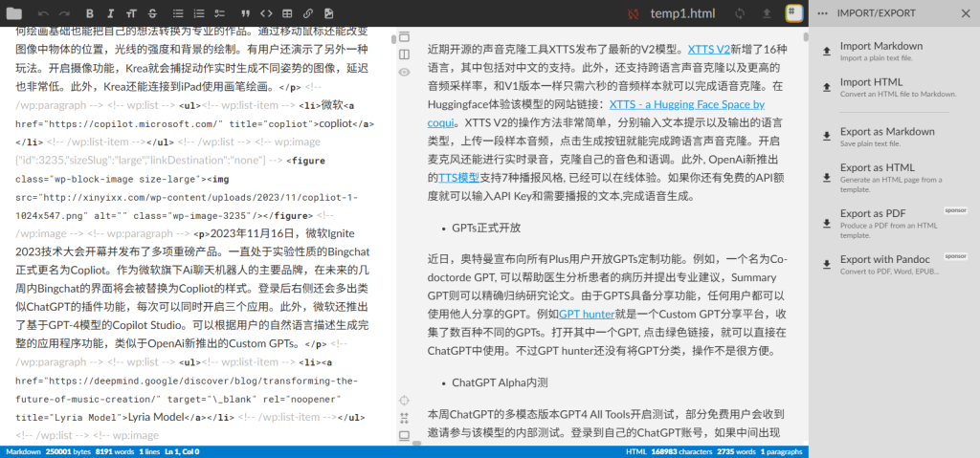The image size is (980, 458).
Task: Insert an ordered numbered list
Action: [x=199, y=13]
